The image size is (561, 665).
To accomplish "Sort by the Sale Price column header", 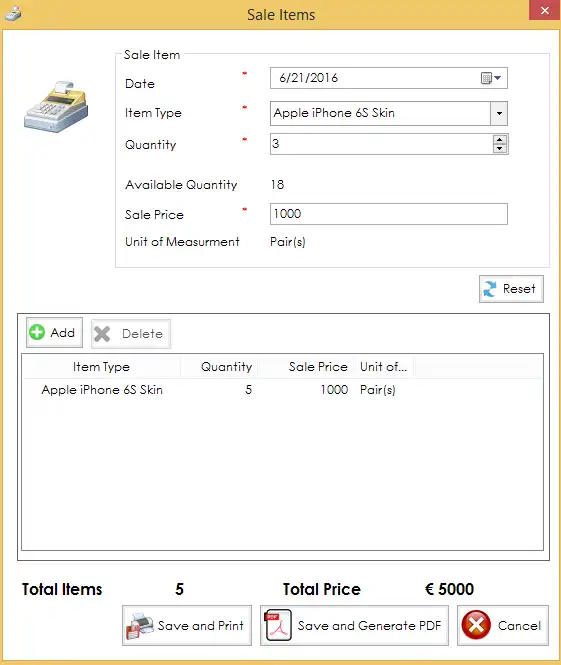I will point(305,366).
